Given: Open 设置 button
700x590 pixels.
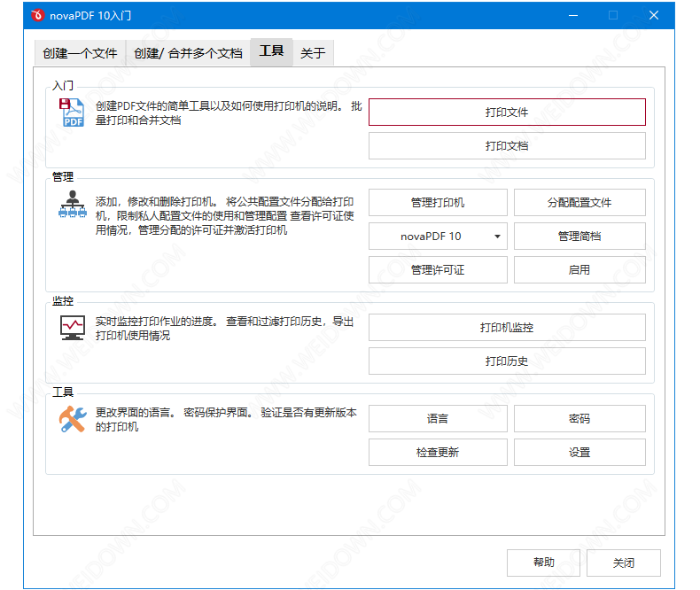Looking at the screenshot, I should [579, 452].
